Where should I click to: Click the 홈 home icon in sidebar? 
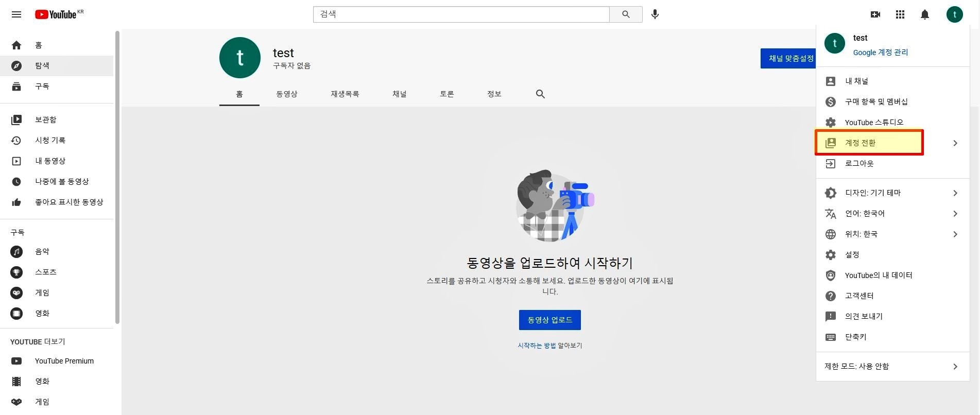16,45
